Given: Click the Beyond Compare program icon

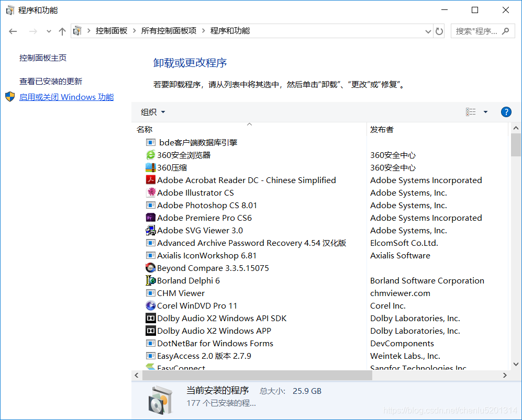Looking at the screenshot, I should tap(150, 268).
